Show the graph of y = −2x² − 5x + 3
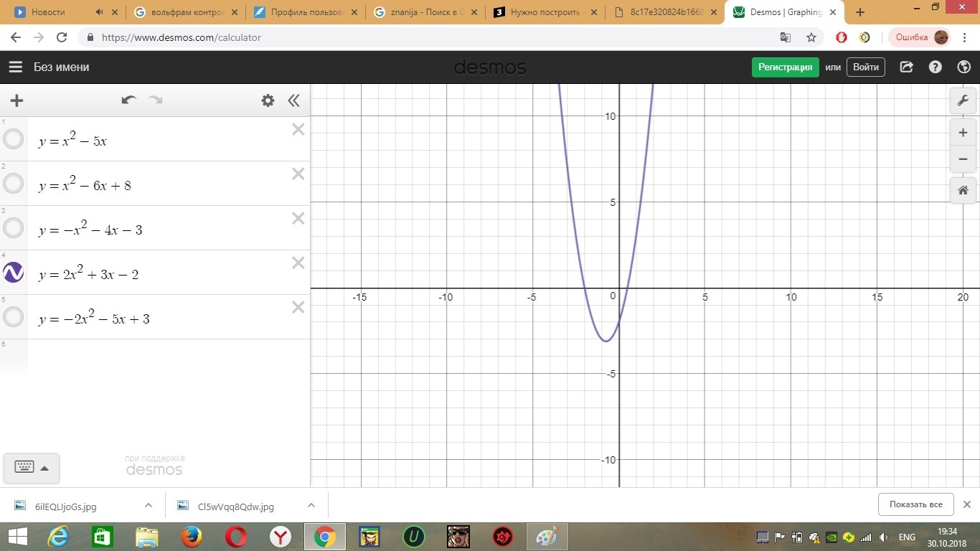980x551 pixels. 14,316
